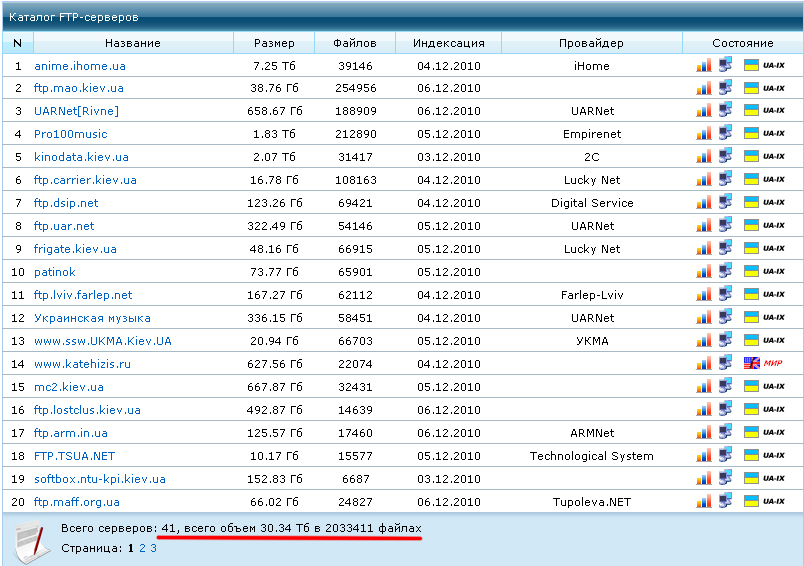Open the patinok server link
The height and width of the screenshot is (566, 804).
click(55, 272)
